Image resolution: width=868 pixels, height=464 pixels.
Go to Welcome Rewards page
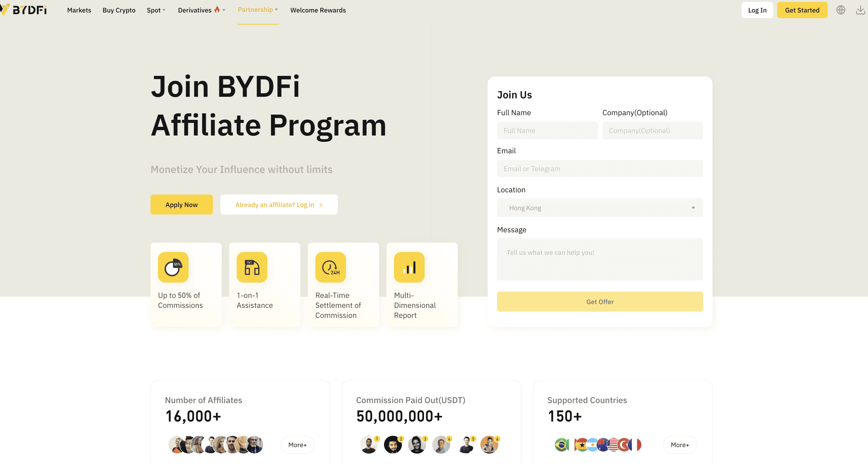click(318, 10)
